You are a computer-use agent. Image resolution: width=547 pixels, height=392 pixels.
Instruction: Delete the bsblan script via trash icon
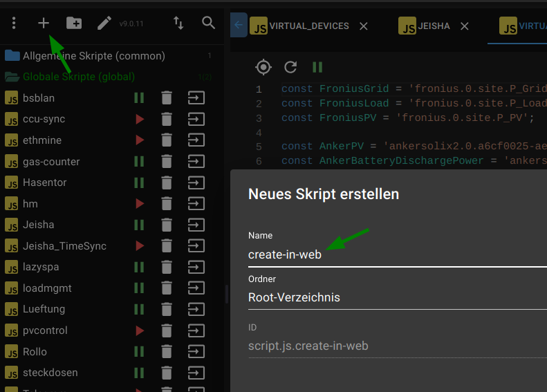tap(166, 97)
